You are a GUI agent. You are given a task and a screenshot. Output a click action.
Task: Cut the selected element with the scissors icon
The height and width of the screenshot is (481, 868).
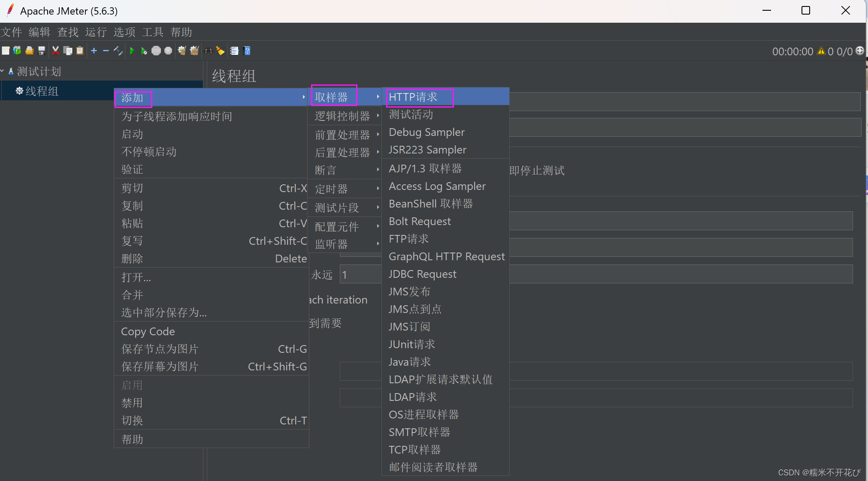[56, 51]
